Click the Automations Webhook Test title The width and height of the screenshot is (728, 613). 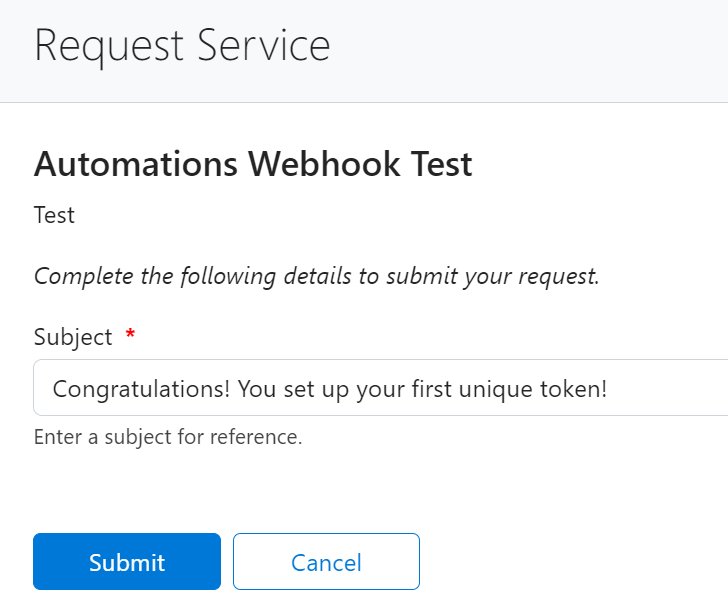pyautogui.click(x=253, y=164)
